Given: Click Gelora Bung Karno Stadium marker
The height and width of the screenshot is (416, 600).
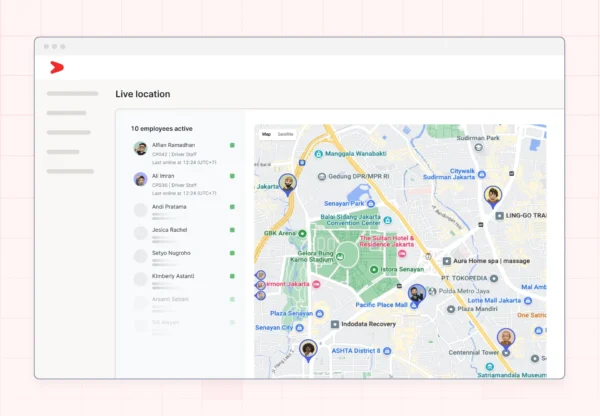Looking at the screenshot, I should click(340, 256).
